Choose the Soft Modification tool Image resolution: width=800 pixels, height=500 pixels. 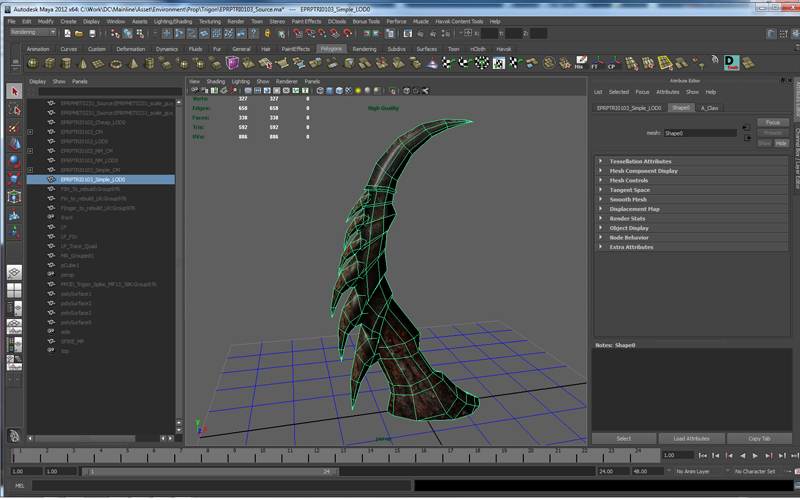14,214
